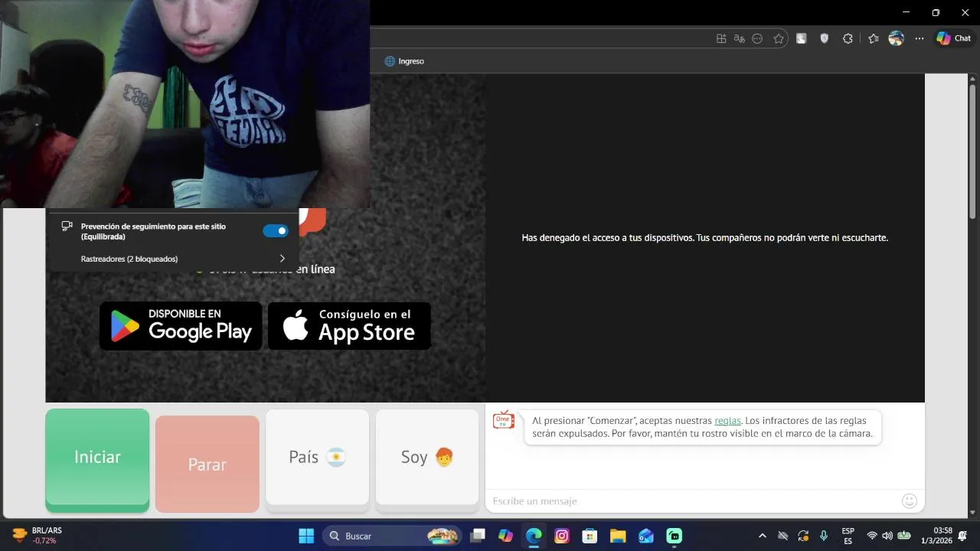Open the notifications bell icon
Image resolution: width=980 pixels, height=551 pixels.
coord(962,536)
